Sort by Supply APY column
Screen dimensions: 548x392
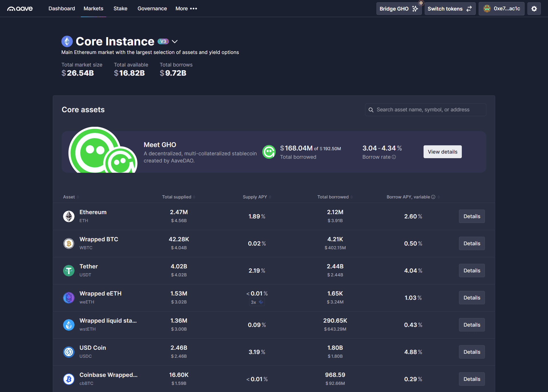(257, 197)
